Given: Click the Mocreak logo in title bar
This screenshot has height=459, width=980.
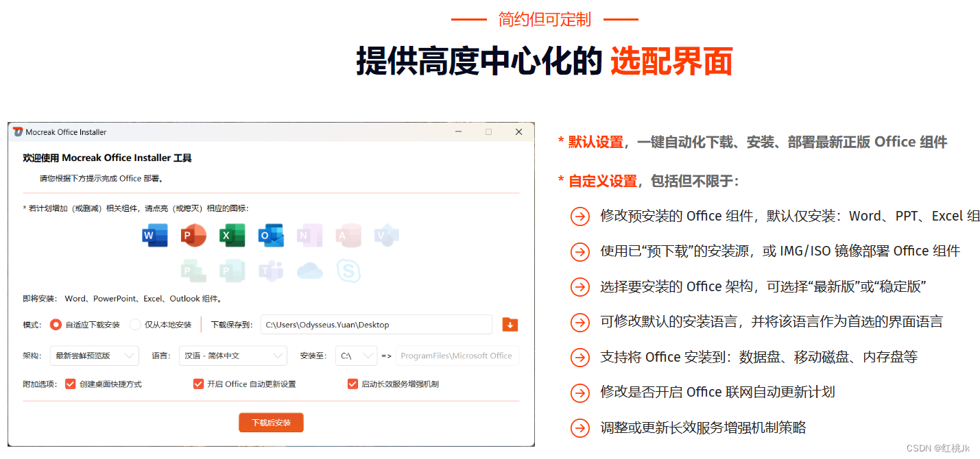Looking at the screenshot, I should (x=18, y=132).
